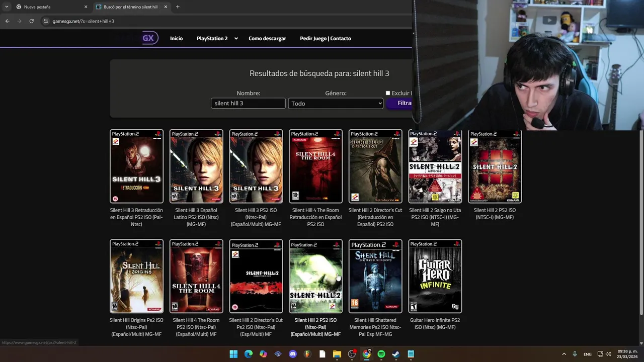Open 'Silent Hill 3 Retraducción en Español' title link
Viewport: 644px width, 362px height.
pyautogui.click(x=136, y=217)
